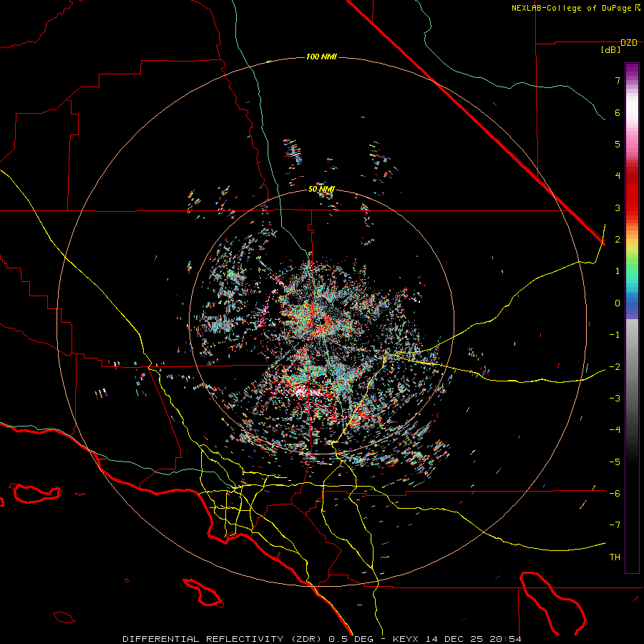Click the NEXLAB-College of DuPage watermark text

[575, 8]
